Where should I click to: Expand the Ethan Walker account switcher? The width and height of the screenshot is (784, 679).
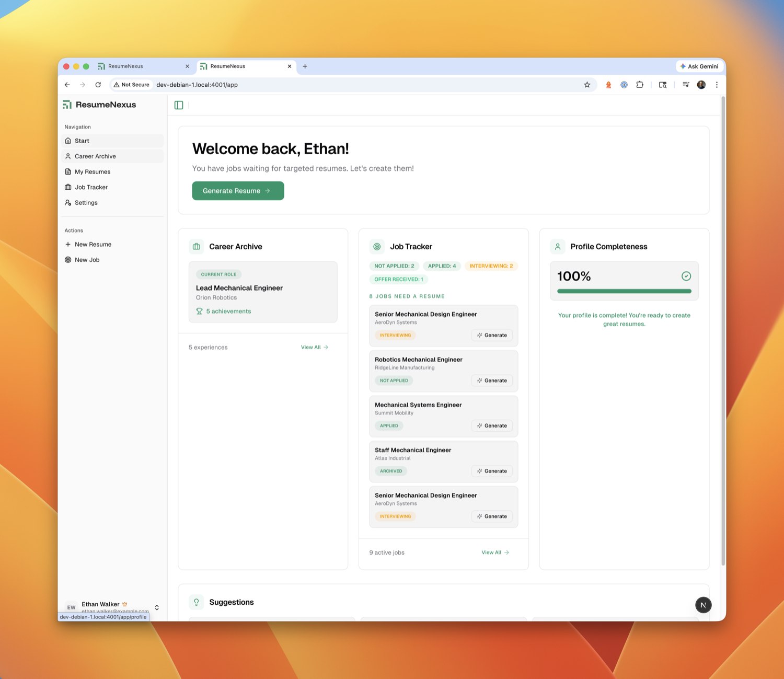[157, 607]
